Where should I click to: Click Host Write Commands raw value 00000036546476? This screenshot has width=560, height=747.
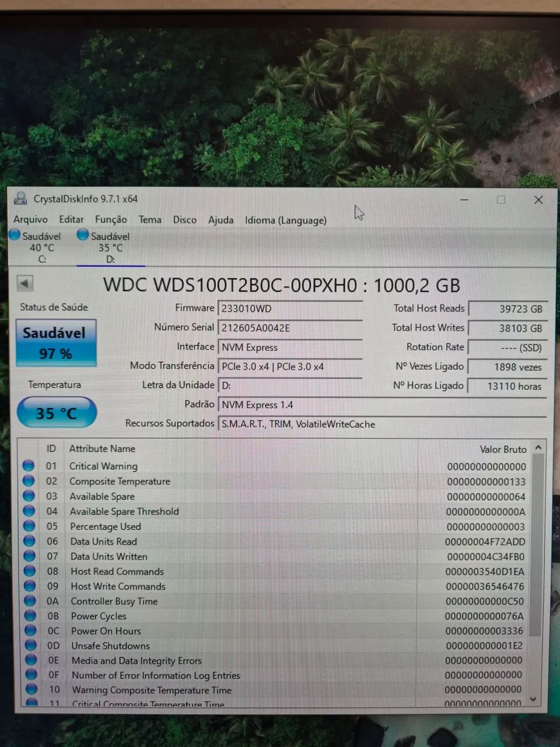(x=485, y=587)
